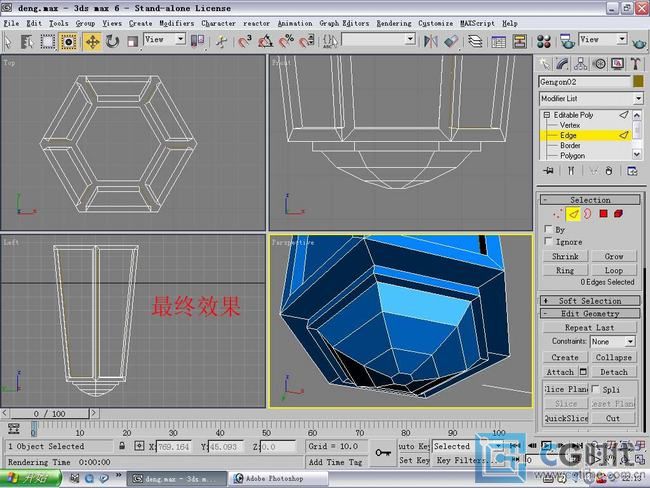Open the reference coordinate system View dropdown
Image resolution: width=650 pixels, height=488 pixels.
coord(164,40)
